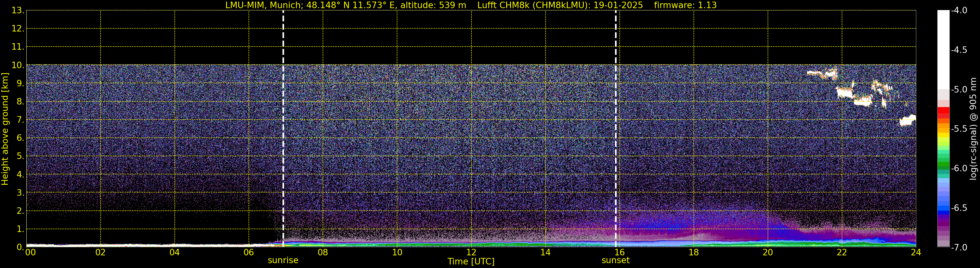
Task: Click the high cloud near 9.5 km
Action: coord(822,74)
